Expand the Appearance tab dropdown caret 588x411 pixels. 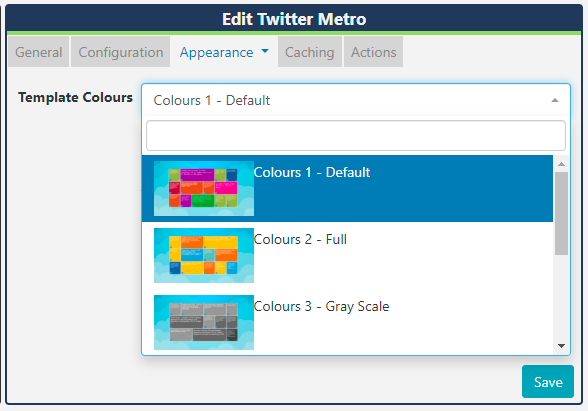(x=265, y=51)
